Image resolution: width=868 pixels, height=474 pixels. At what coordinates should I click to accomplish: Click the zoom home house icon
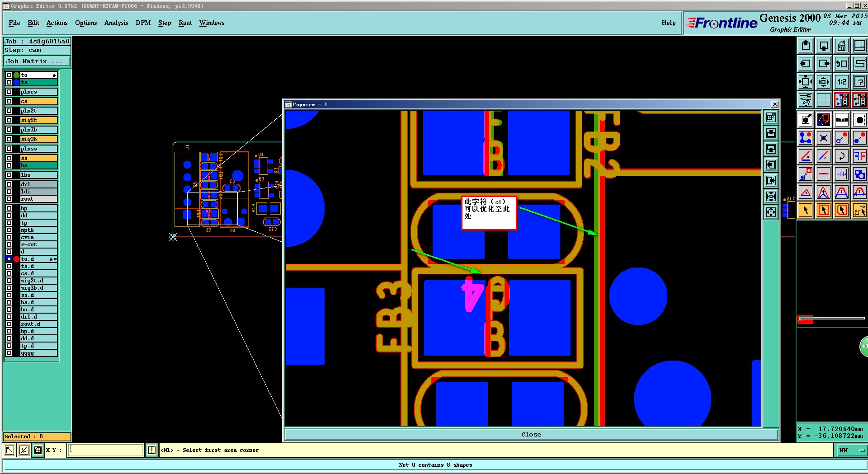pos(841,46)
